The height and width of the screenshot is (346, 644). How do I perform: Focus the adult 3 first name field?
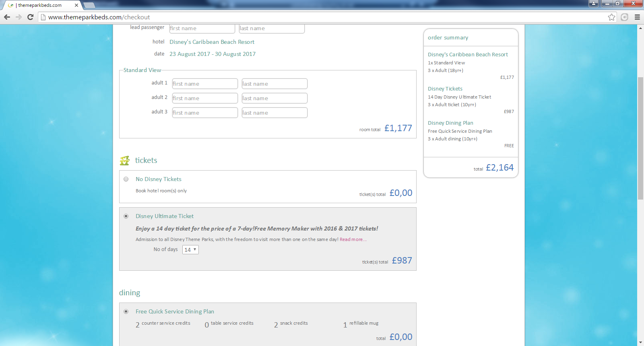pos(205,113)
